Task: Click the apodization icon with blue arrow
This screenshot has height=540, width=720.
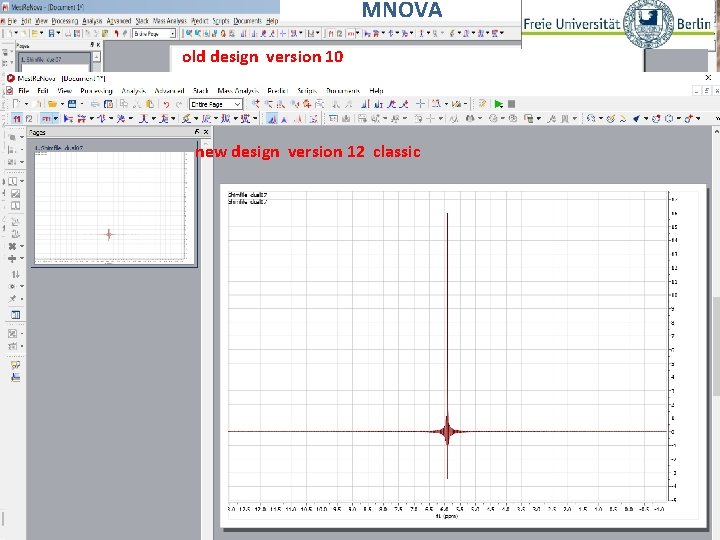Action: pos(68,119)
